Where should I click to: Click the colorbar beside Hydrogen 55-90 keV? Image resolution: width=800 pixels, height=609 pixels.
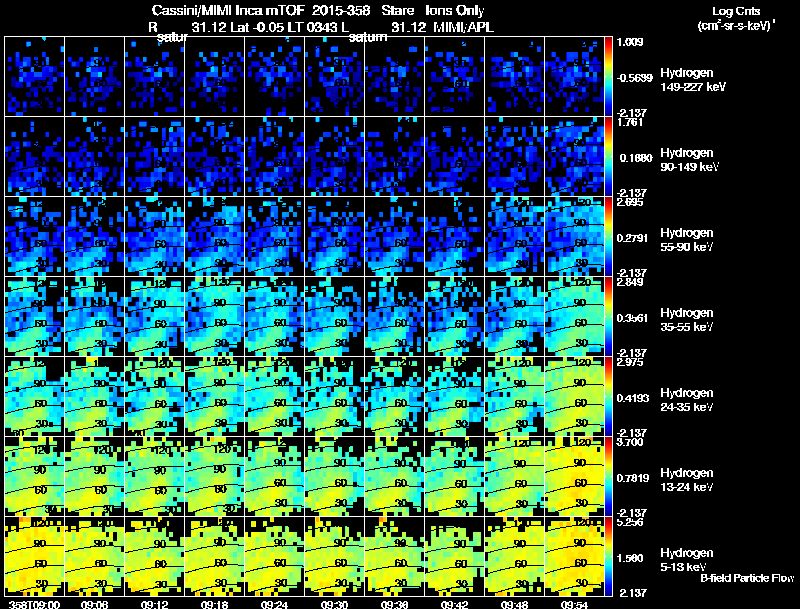pyautogui.click(x=609, y=237)
